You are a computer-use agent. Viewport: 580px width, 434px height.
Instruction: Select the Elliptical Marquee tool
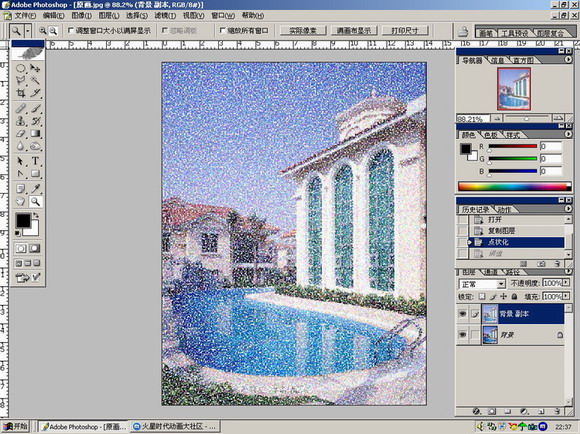(x=21, y=68)
